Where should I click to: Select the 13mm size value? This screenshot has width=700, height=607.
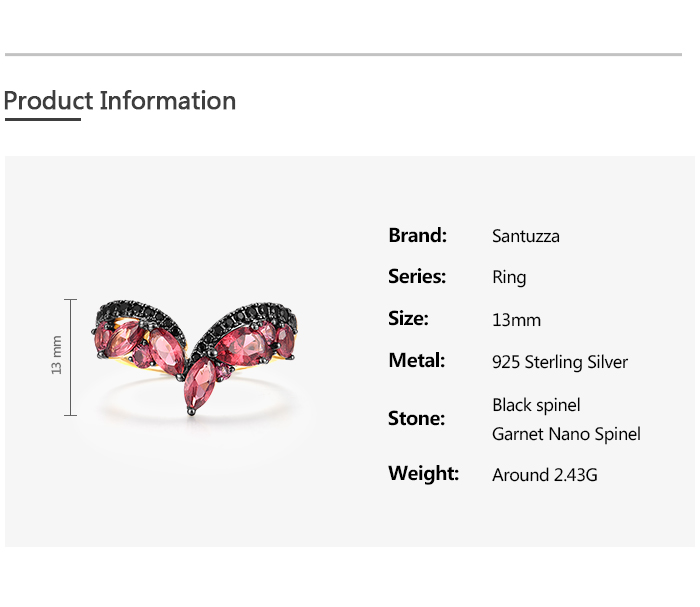516,320
